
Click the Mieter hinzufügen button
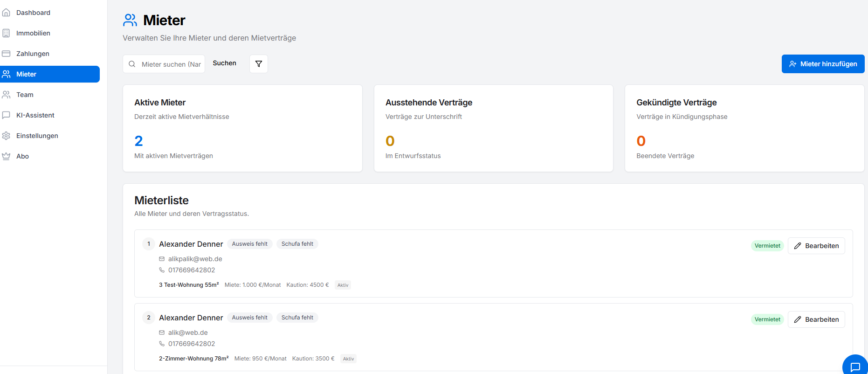point(823,64)
